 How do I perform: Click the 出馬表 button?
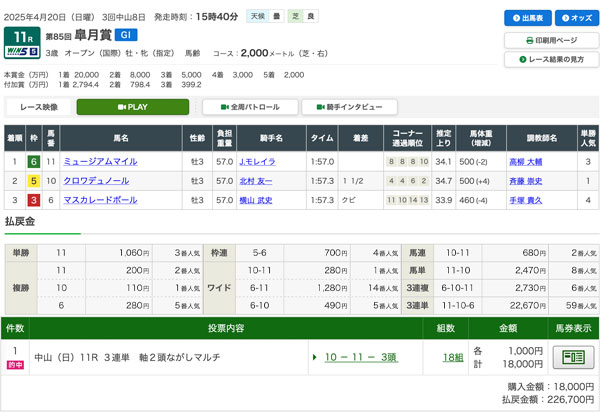coord(525,18)
